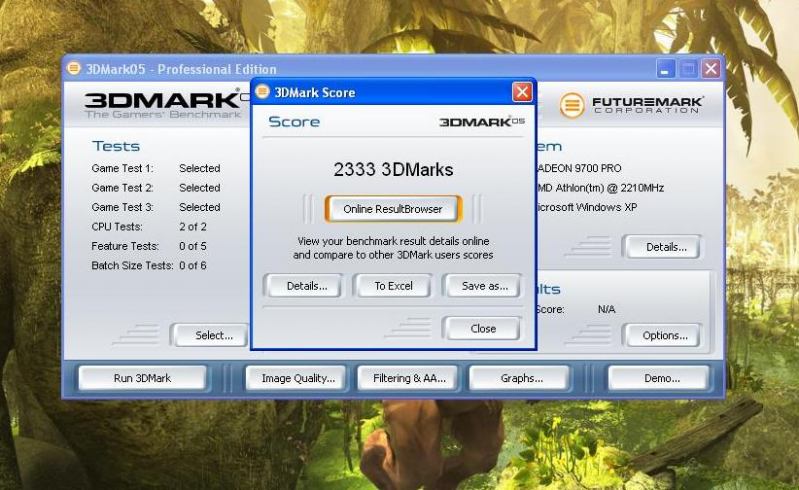
Task: Open Graphs...
Action: (x=521, y=378)
